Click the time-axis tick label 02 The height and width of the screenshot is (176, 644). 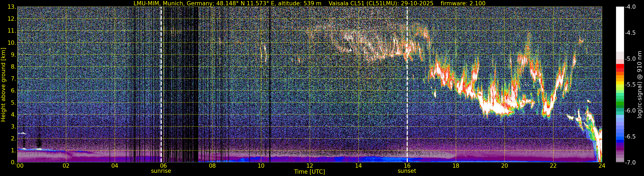(x=66, y=166)
